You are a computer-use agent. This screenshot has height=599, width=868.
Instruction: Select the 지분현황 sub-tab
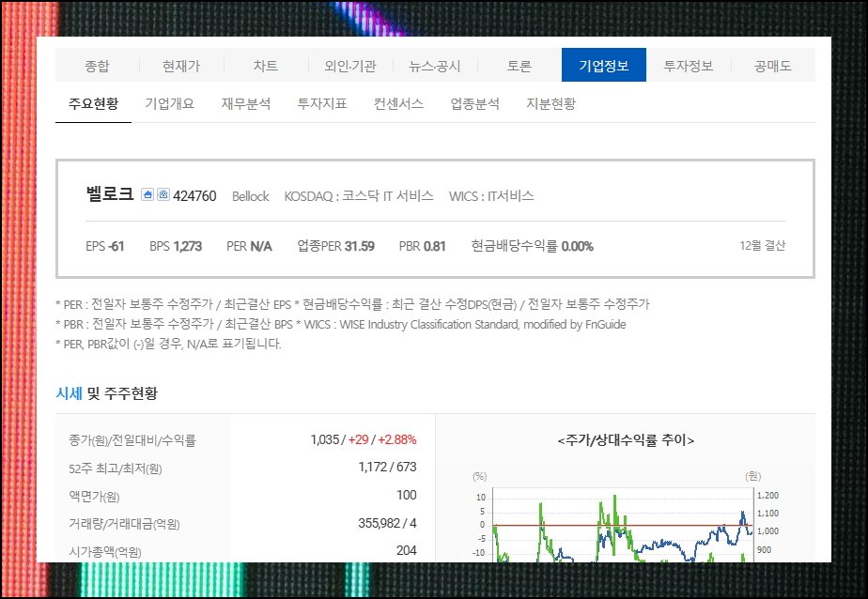[x=550, y=104]
